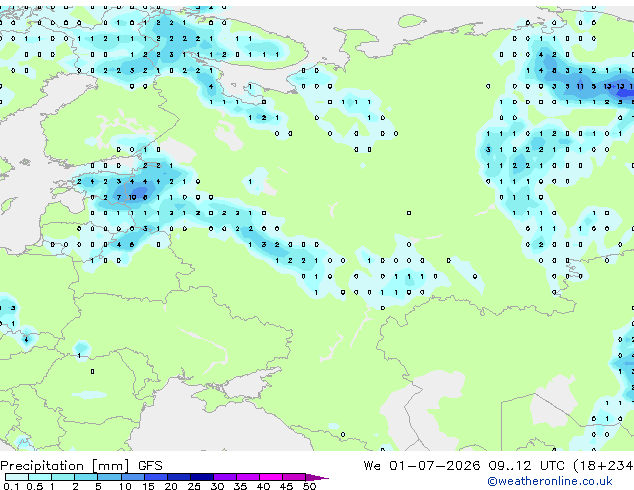Click the "0.5" legend scale label
The width and height of the screenshot is (634, 490).
pos(34,486)
